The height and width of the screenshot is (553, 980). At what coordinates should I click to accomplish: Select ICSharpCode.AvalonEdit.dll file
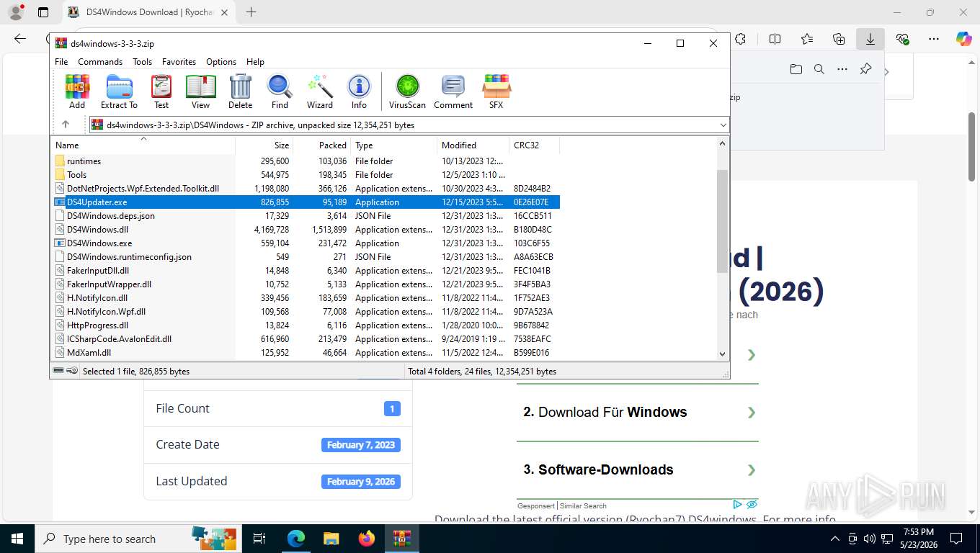tap(306, 339)
